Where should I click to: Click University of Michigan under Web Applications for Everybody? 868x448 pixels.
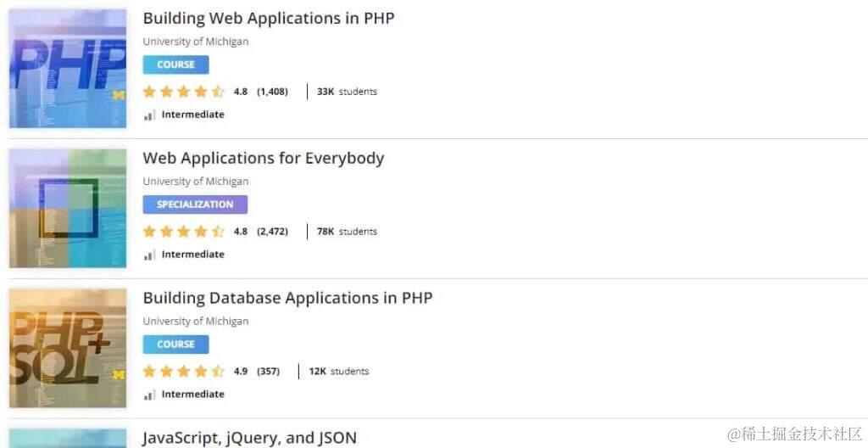(x=196, y=182)
